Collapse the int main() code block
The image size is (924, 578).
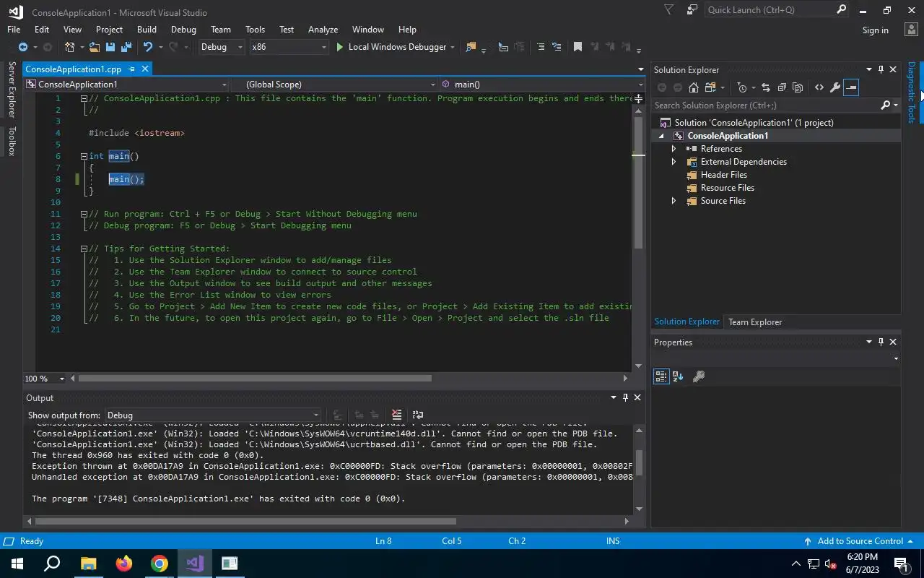pos(84,156)
